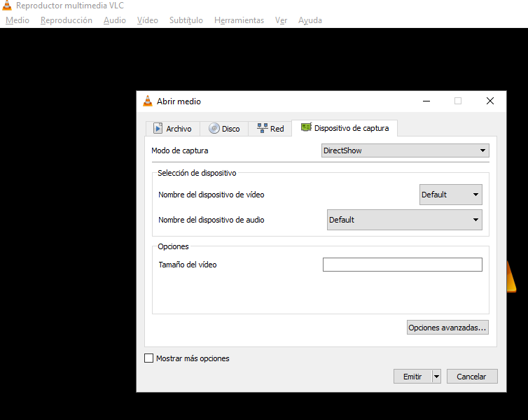Open the Herramientas menu
The height and width of the screenshot is (420, 528).
(x=239, y=20)
